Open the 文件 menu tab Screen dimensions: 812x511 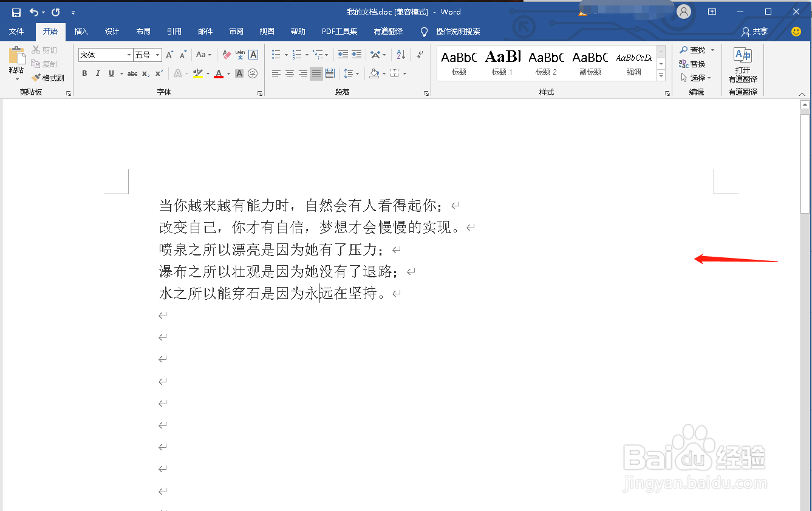pos(16,32)
